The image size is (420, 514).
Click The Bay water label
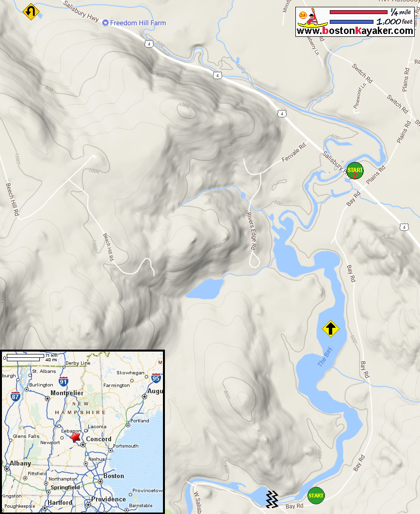pos(325,357)
